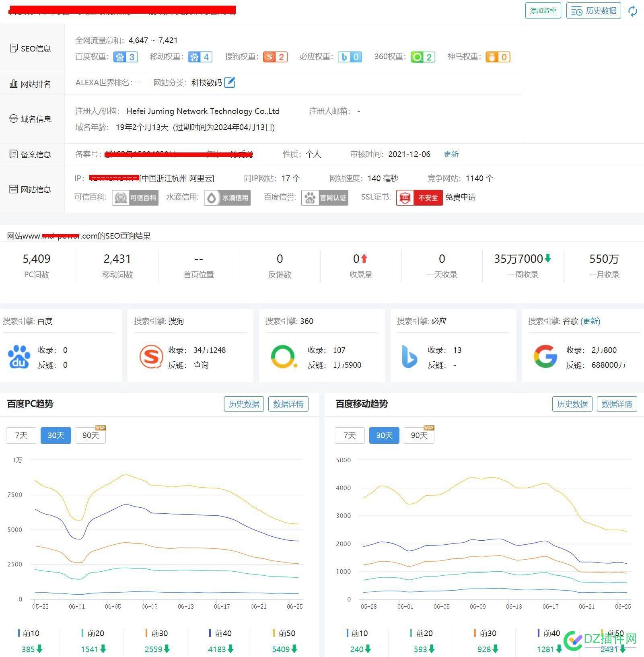This screenshot has width=644, height=657.
Task: Edit the site category with pencil icon
Action: click(x=230, y=82)
